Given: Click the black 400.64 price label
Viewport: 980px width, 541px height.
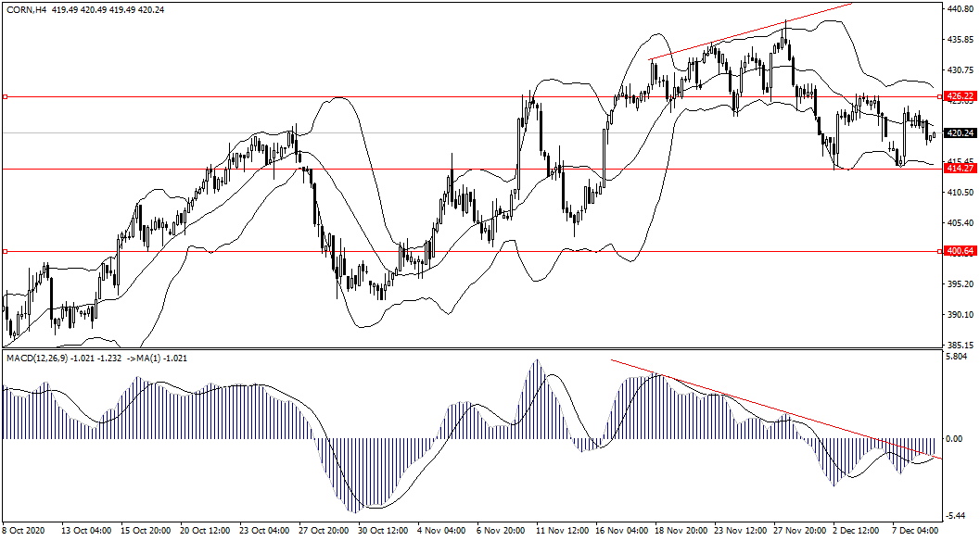Looking at the screenshot, I should point(959,251).
